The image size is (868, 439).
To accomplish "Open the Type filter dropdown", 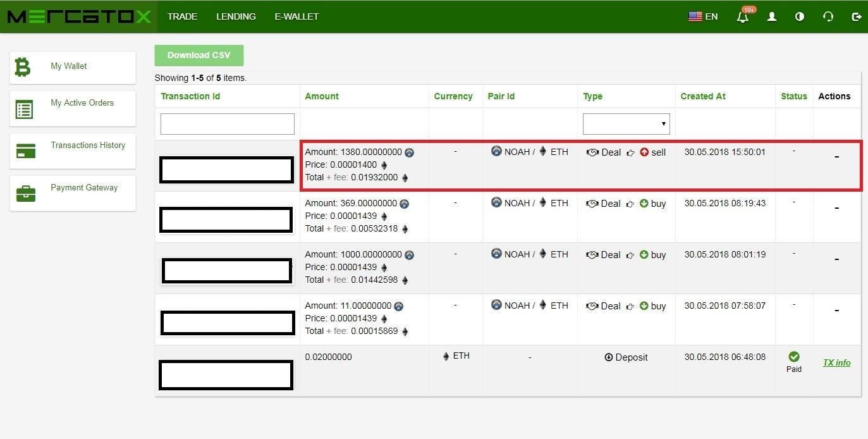I will [626, 124].
